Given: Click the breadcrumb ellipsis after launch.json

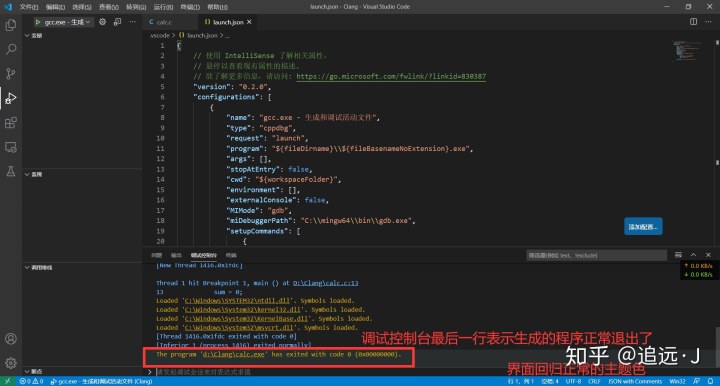Looking at the screenshot, I should click(227, 35).
